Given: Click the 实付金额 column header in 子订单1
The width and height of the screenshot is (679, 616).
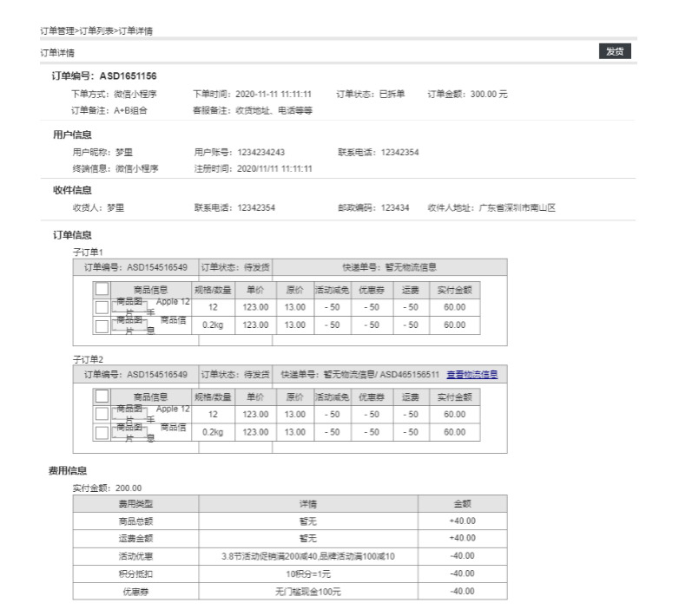Looking at the screenshot, I should tap(454, 289).
